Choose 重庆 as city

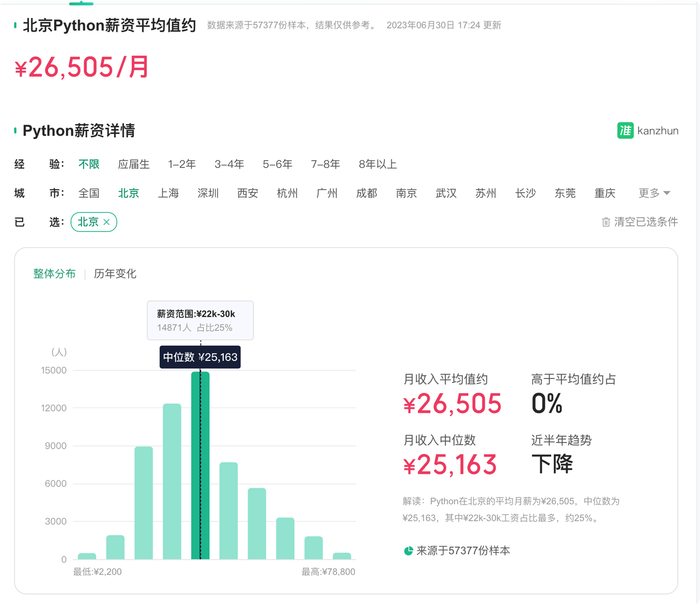[605, 193]
